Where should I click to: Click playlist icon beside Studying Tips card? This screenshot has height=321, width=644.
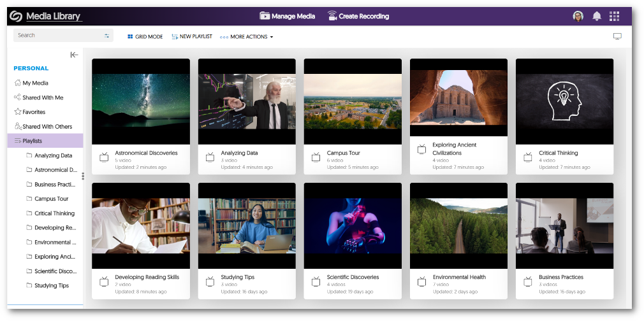point(210,282)
